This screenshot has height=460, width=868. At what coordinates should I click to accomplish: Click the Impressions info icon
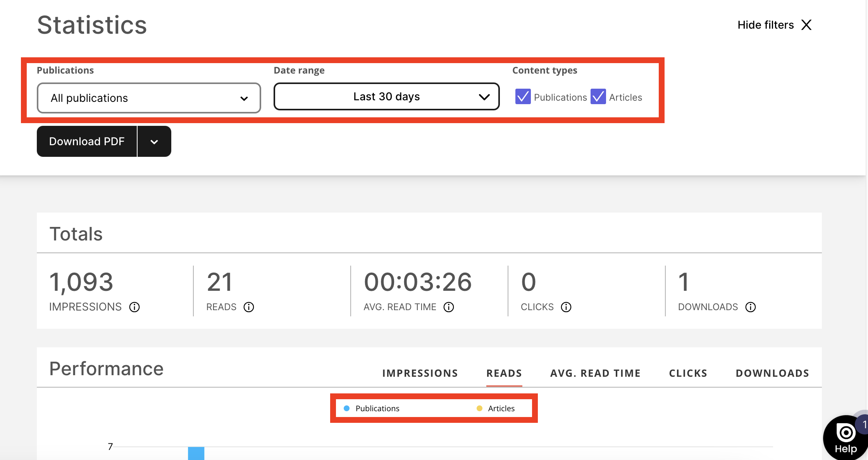[134, 307]
